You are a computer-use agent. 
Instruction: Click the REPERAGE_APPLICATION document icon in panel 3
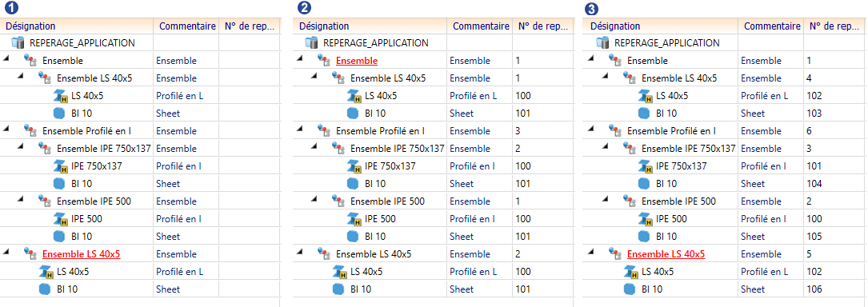pyautogui.click(x=603, y=42)
